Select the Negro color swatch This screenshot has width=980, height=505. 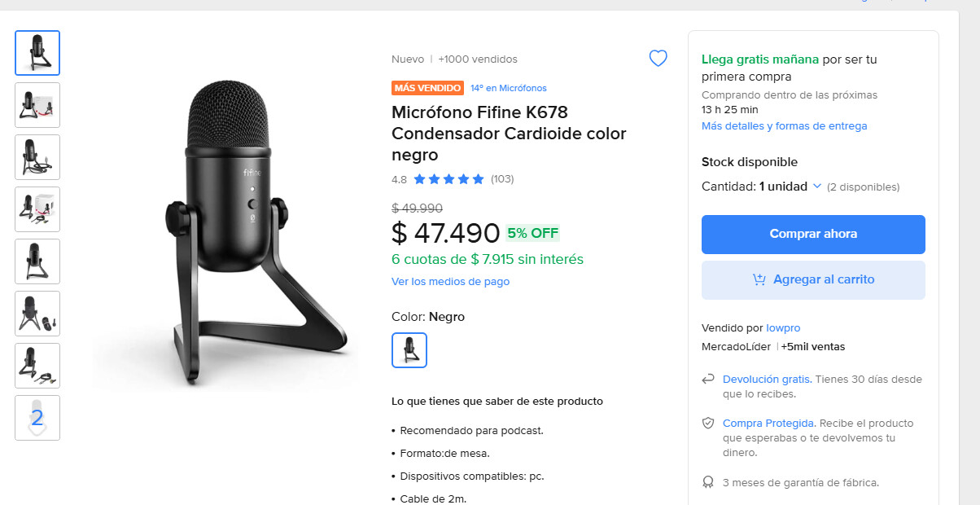click(409, 350)
